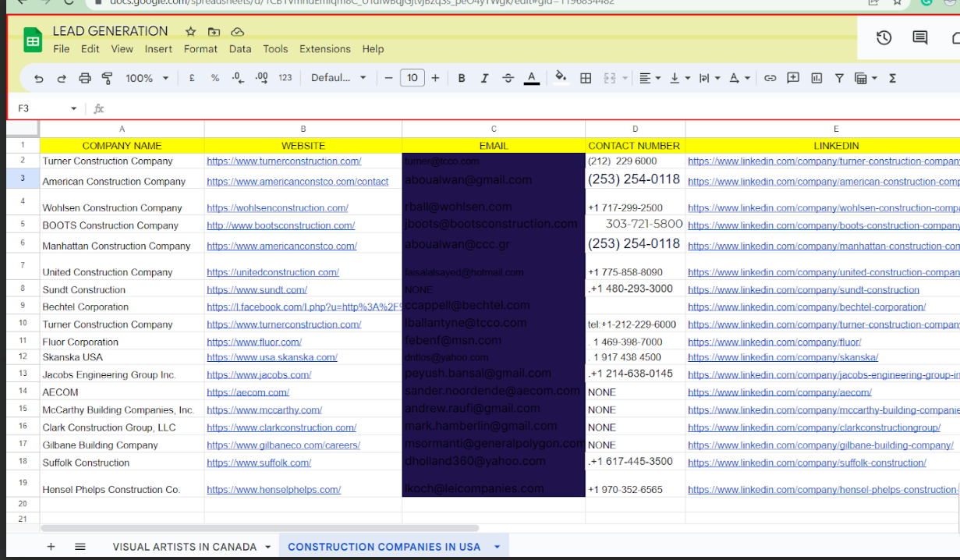Image resolution: width=960 pixels, height=560 pixels.
Task: Open text wrapping dropdown
Action: click(x=710, y=78)
